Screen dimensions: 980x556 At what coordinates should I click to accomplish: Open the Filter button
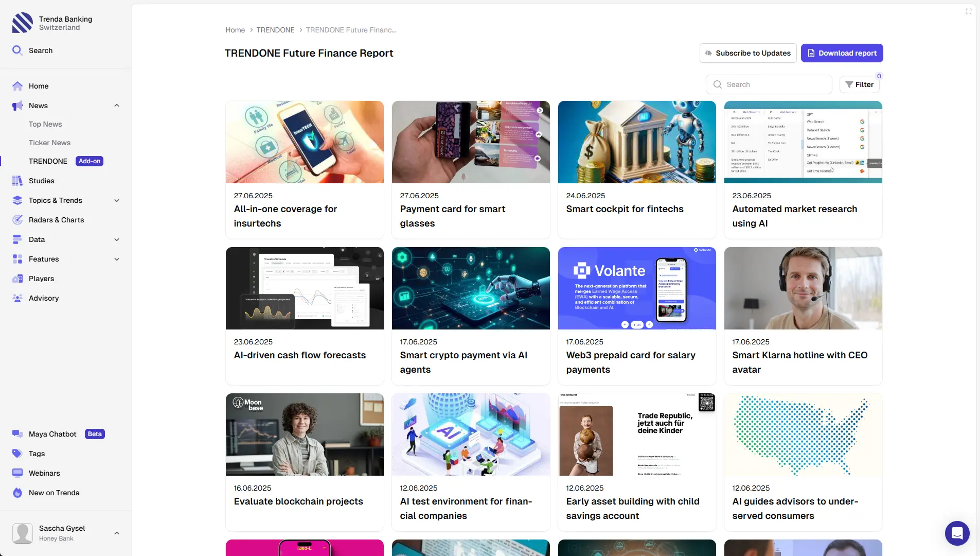click(859, 84)
